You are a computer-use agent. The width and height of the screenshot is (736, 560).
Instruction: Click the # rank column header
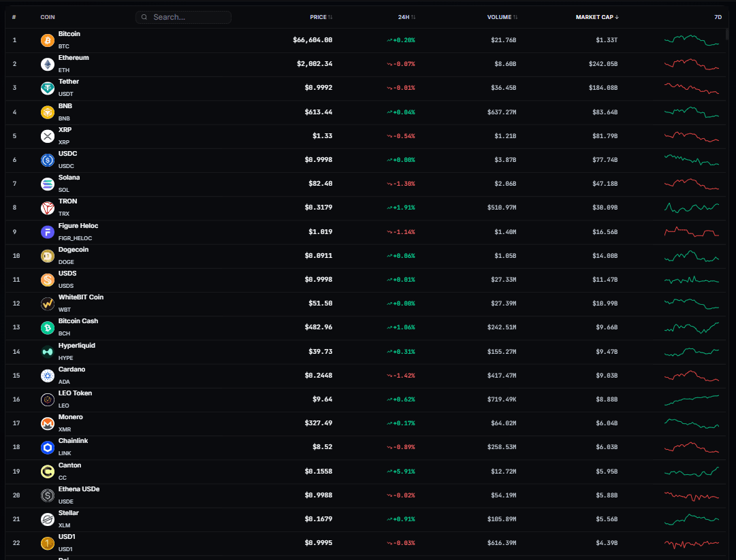click(x=14, y=18)
